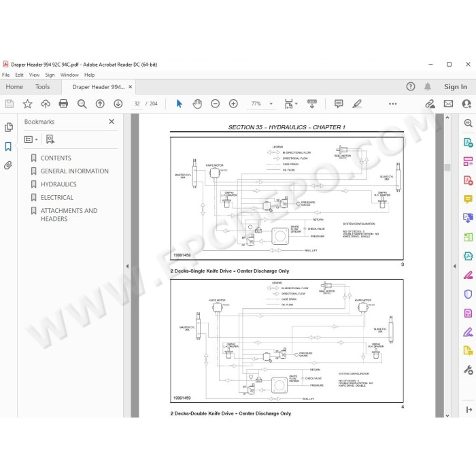Open the File menu

pyautogui.click(x=5, y=75)
